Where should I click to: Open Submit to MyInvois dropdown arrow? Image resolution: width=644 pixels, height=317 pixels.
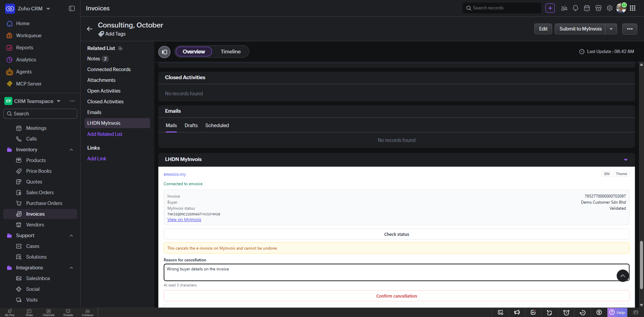click(611, 29)
